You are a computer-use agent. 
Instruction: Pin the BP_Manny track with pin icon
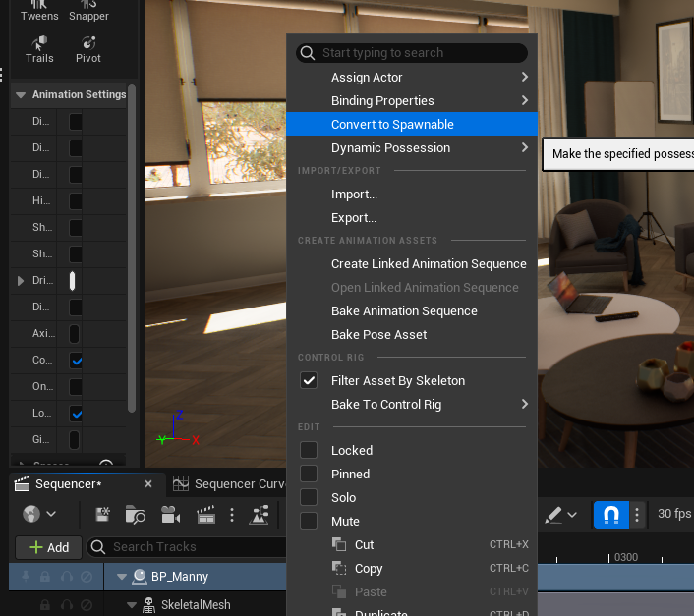(x=26, y=576)
